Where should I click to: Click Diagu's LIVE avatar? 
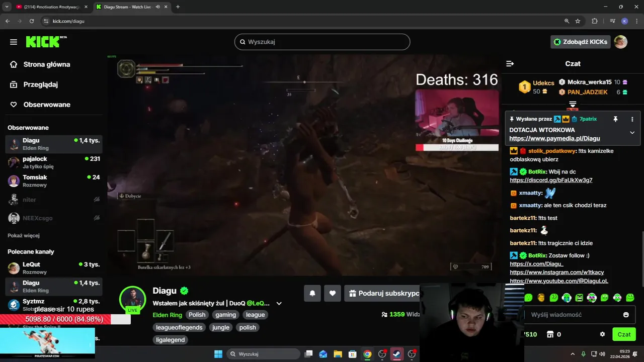click(x=132, y=300)
